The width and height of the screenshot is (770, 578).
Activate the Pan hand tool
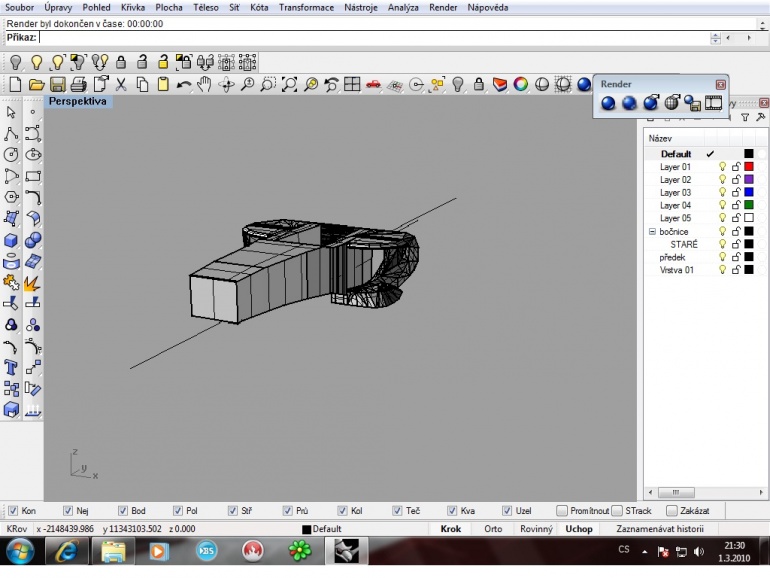(204, 84)
